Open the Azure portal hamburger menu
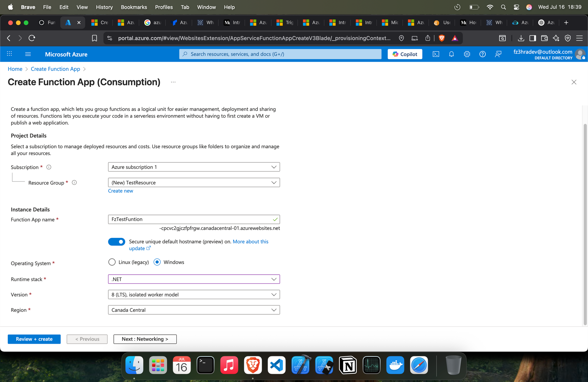This screenshot has height=382, width=588. pos(28,54)
